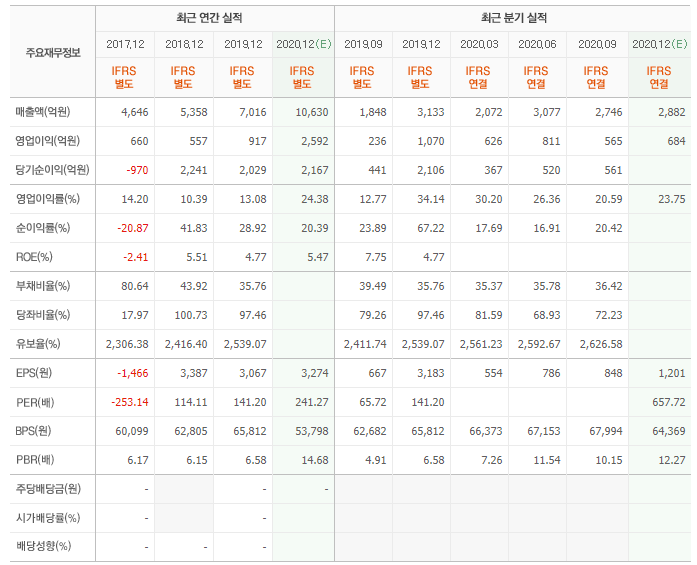Click the EPS(원) row label
The height and width of the screenshot is (565, 697).
(34, 373)
